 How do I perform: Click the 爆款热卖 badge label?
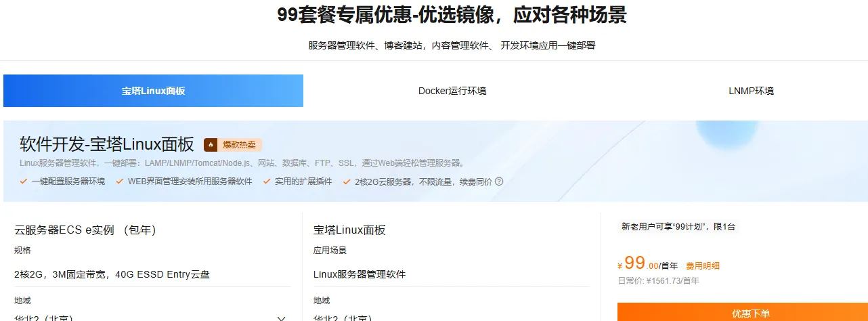pyautogui.click(x=239, y=145)
